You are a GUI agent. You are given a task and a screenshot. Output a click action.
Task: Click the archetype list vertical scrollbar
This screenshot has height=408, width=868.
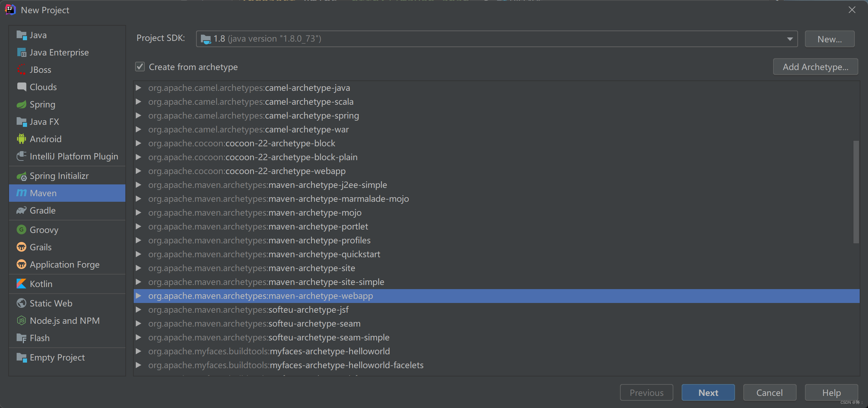856,192
